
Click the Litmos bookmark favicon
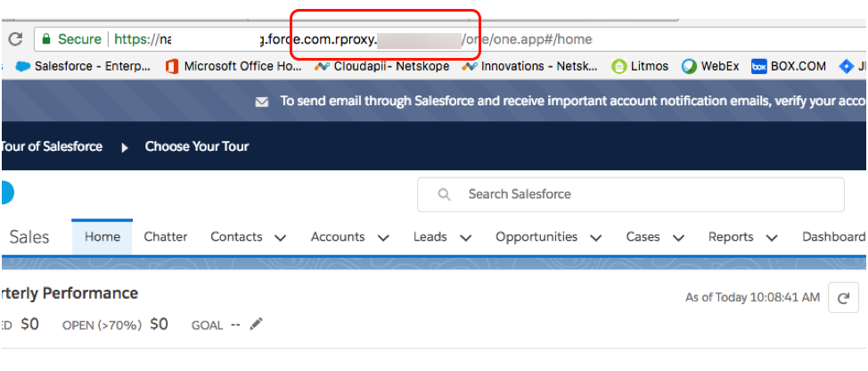click(618, 67)
